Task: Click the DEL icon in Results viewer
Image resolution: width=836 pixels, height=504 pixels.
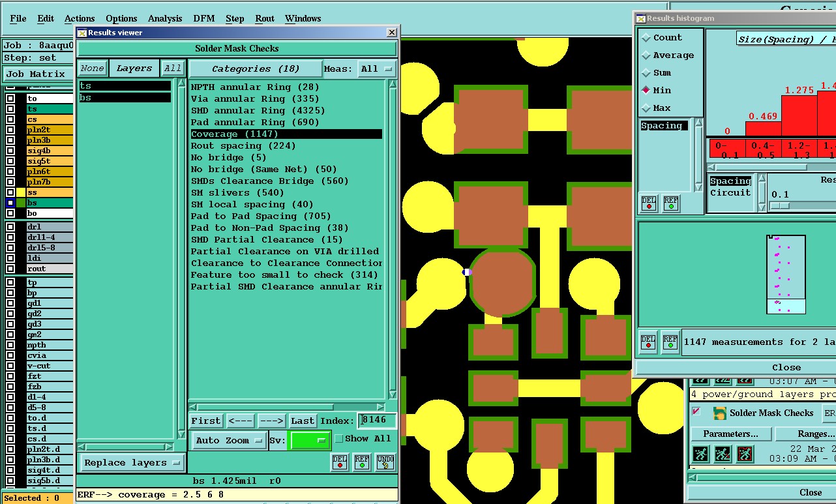Action: click(340, 462)
